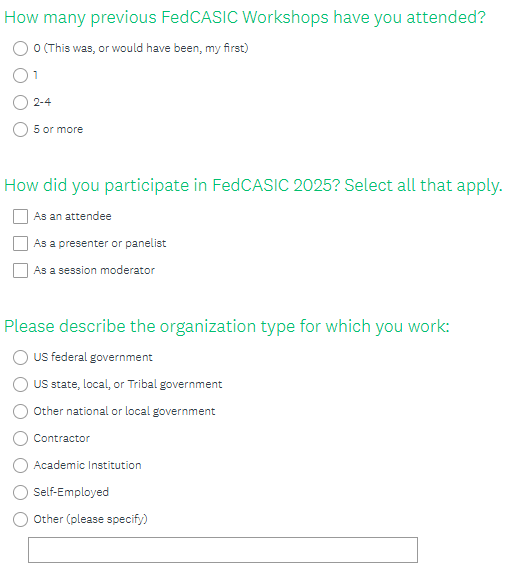
Task: Click the Academic Institution label text
Action: [x=87, y=465]
